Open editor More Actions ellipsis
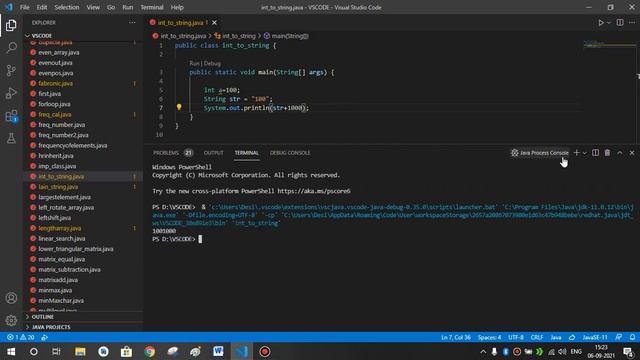Screen dimensions: 640x360 pyautogui.click(x=632, y=22)
